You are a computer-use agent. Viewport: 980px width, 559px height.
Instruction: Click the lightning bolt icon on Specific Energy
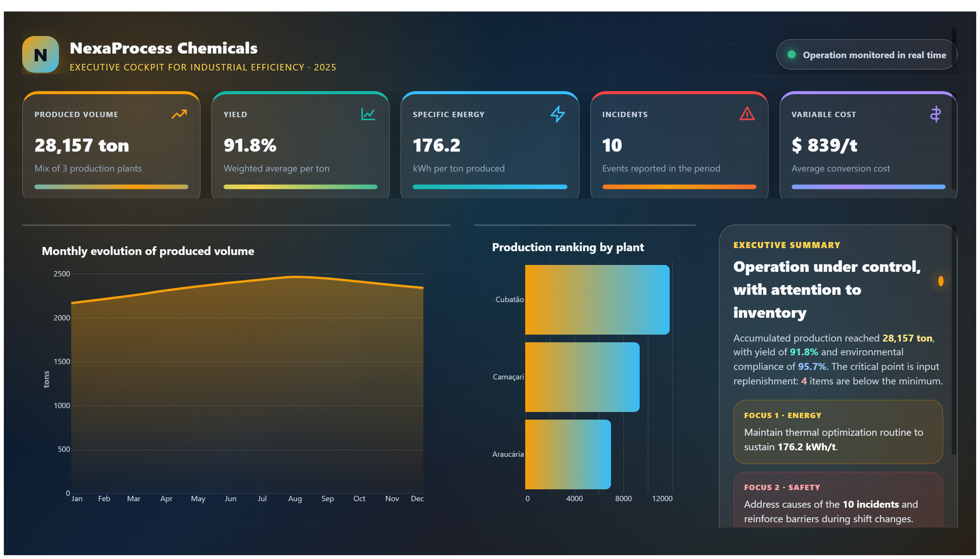click(557, 114)
